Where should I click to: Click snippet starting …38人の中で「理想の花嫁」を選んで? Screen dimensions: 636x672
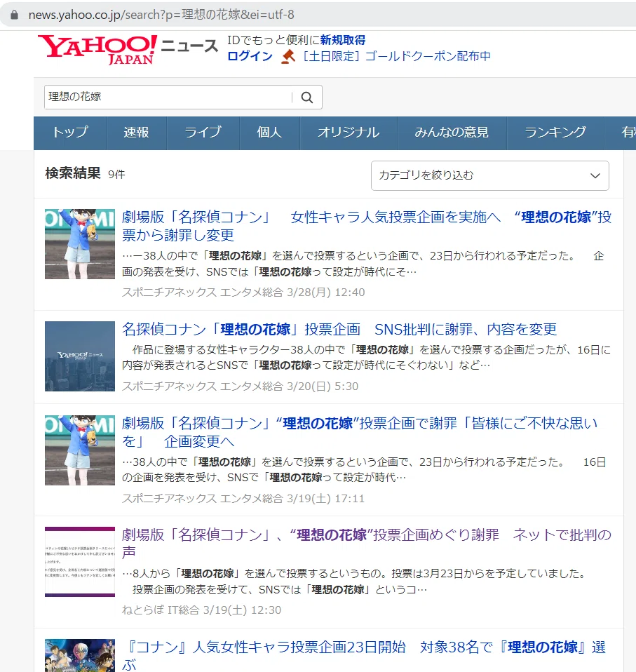364,470
